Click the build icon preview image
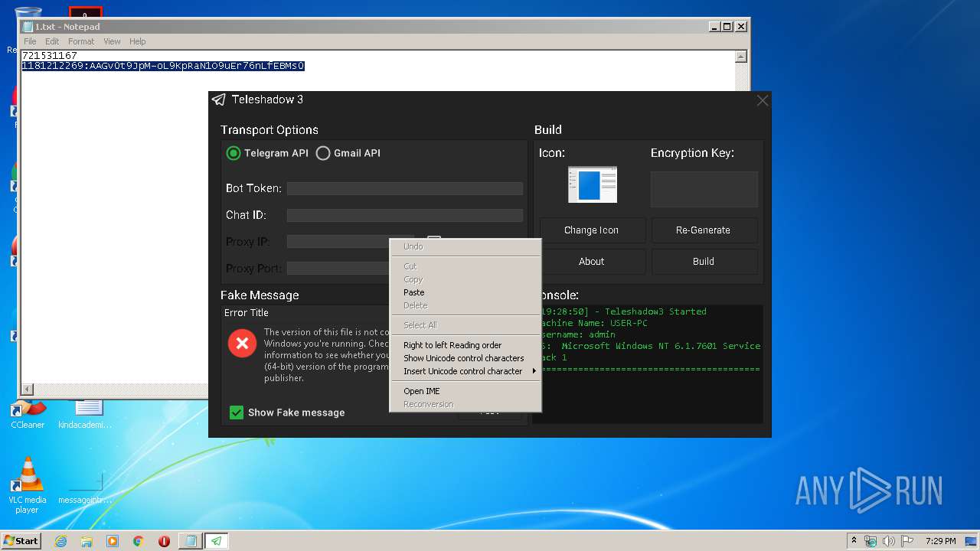Viewport: 980px width, 551px height. pyautogui.click(x=592, y=185)
